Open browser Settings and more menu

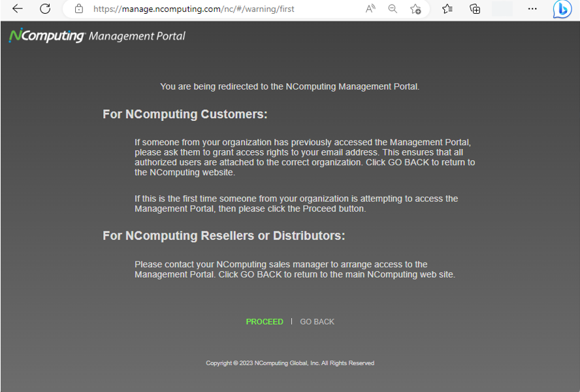532,8
